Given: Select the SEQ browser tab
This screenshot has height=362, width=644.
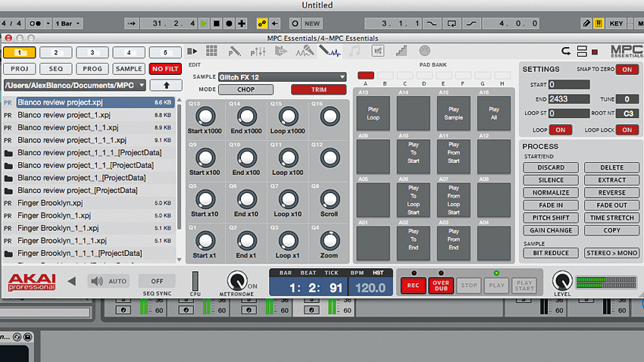Looking at the screenshot, I should point(56,69).
